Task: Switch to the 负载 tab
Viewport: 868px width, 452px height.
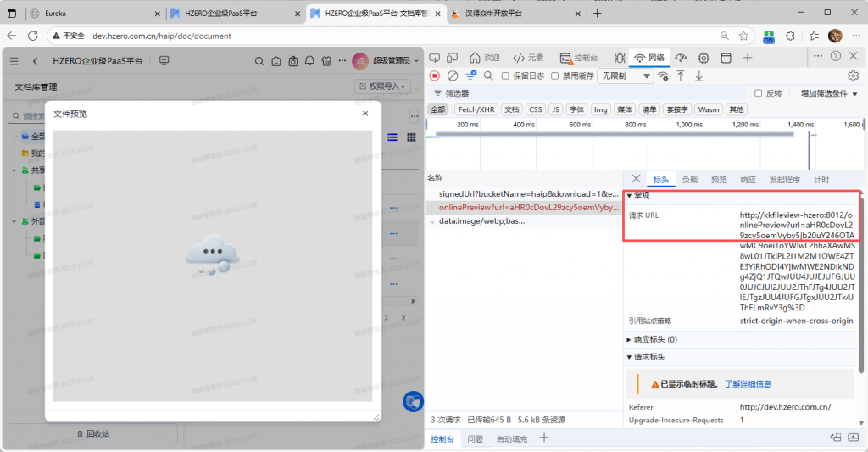Action: pyautogui.click(x=690, y=180)
